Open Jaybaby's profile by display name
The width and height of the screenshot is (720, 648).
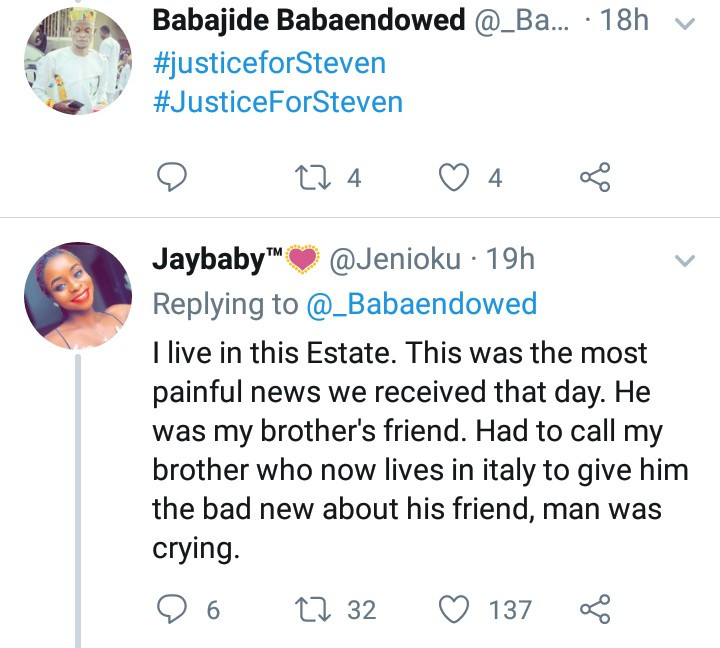click(x=236, y=259)
